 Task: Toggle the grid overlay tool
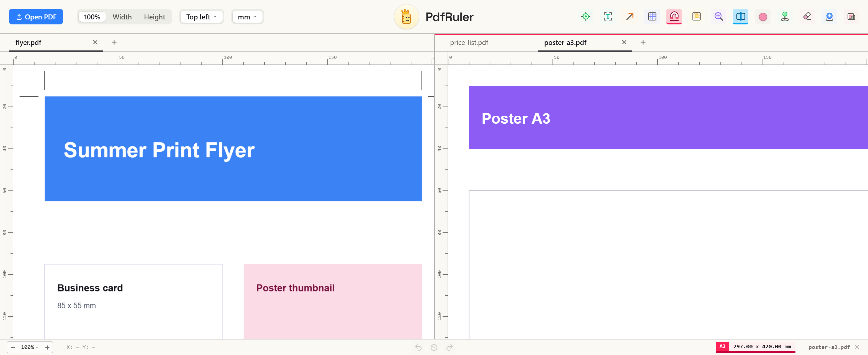652,17
